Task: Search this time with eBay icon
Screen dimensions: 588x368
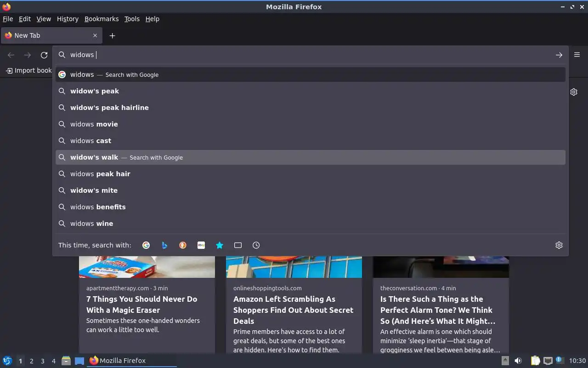Action: [x=201, y=245]
